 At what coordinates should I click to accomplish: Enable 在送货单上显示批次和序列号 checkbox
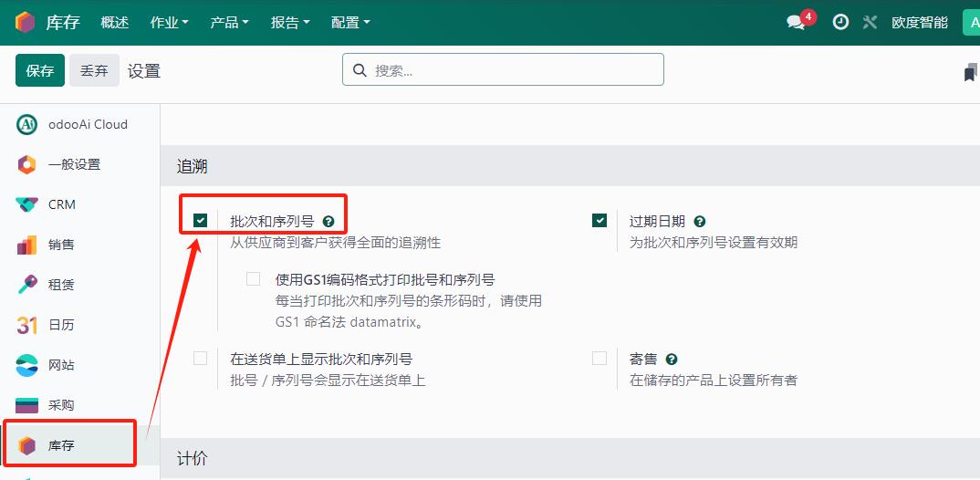pos(200,358)
